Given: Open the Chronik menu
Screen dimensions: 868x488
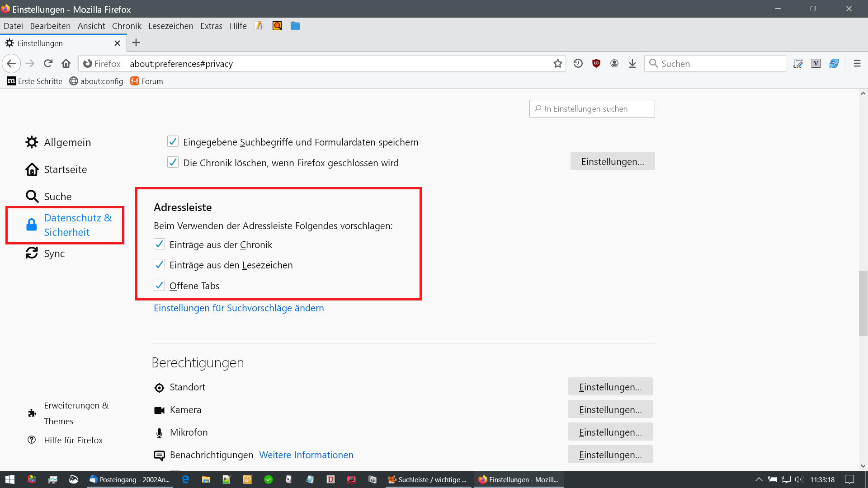Looking at the screenshot, I should click(x=127, y=26).
